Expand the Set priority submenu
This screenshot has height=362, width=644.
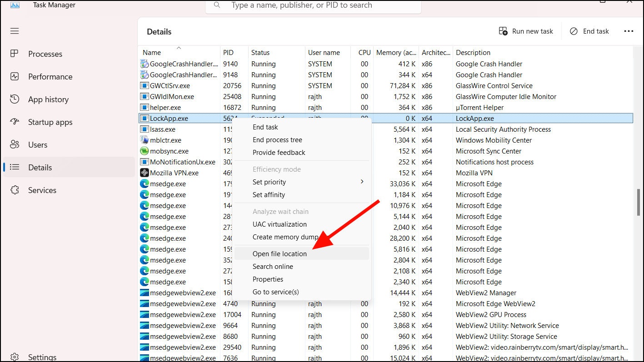click(x=302, y=182)
